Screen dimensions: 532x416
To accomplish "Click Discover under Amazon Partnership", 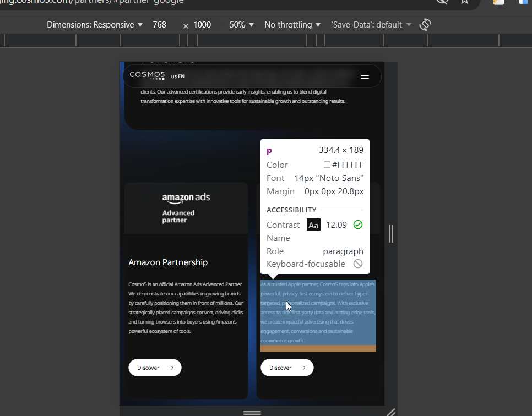I will 155,368.
